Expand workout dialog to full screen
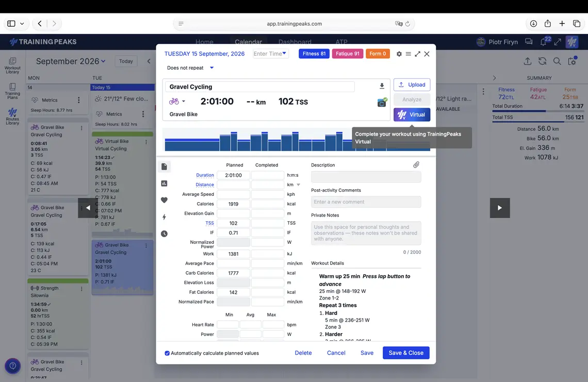 coord(417,54)
